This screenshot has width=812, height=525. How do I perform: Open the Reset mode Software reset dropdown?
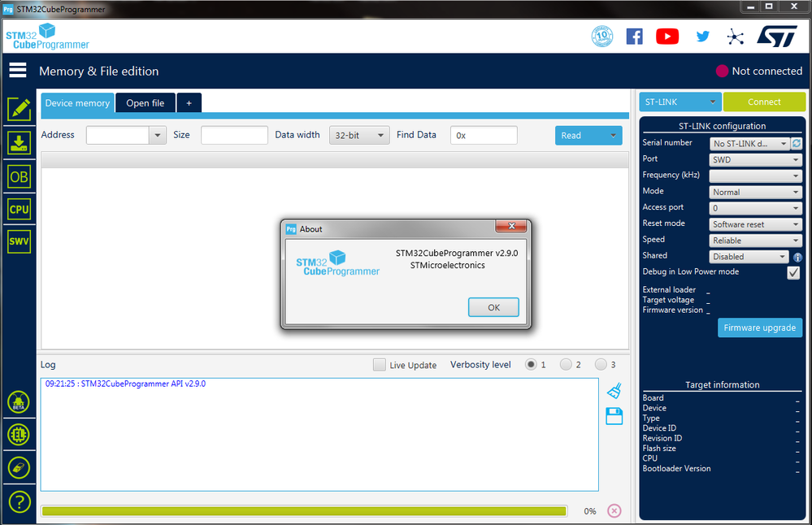click(756, 224)
